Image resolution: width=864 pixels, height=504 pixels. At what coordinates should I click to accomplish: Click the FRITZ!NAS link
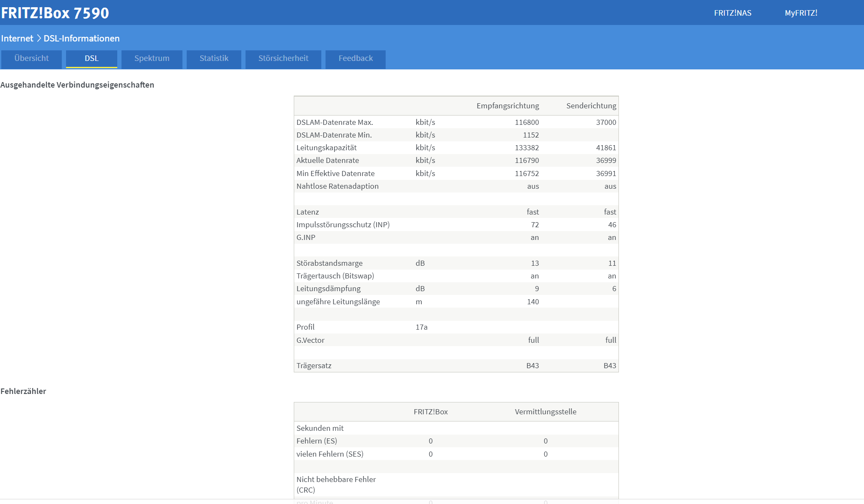[x=732, y=13]
